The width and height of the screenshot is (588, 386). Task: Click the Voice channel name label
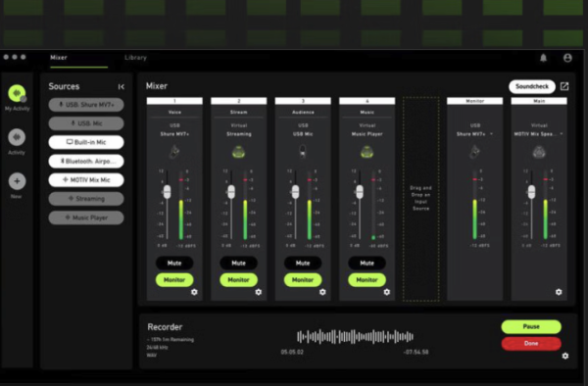(174, 112)
